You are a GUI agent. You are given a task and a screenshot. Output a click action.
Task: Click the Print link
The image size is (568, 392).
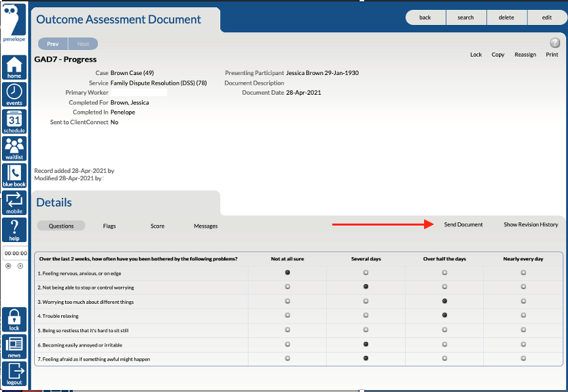(x=552, y=55)
